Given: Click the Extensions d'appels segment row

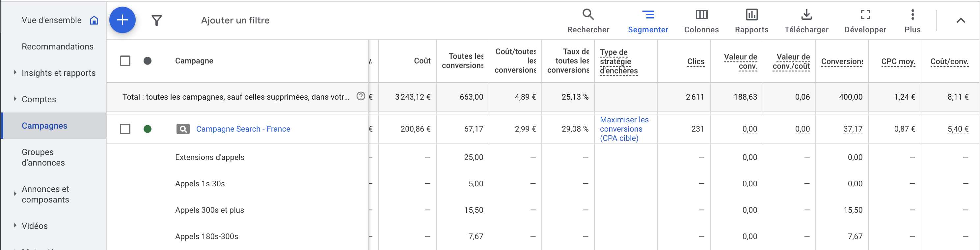Looking at the screenshot, I should (210, 157).
